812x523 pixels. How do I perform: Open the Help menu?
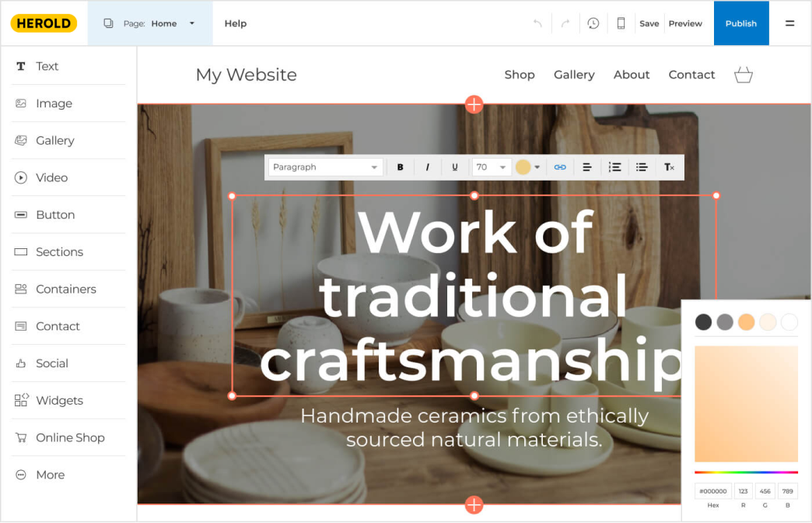coord(236,23)
